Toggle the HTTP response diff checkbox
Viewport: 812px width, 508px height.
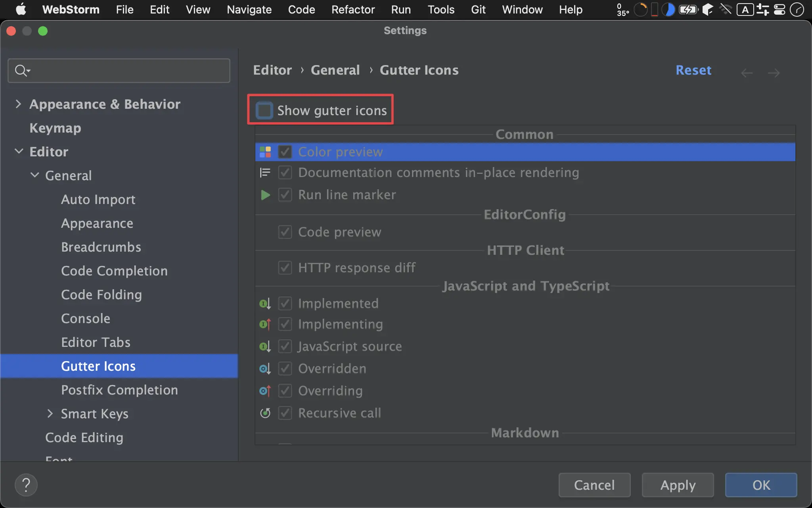tap(285, 268)
